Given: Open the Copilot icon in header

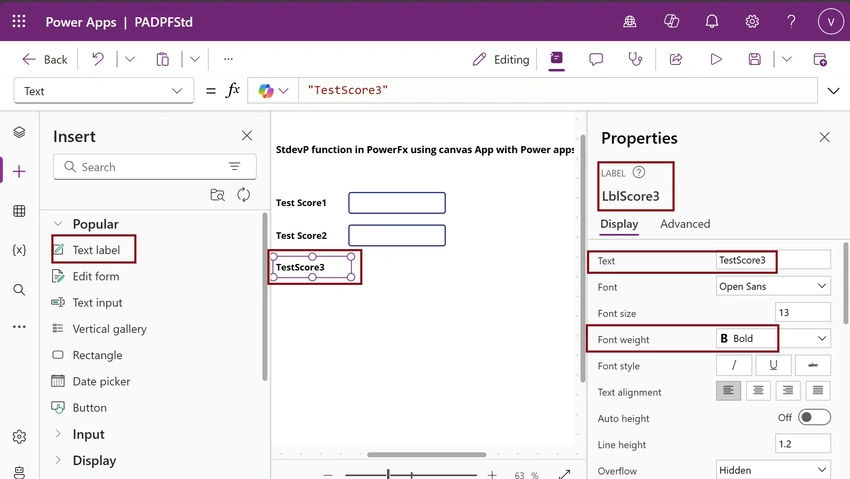Looking at the screenshot, I should click(671, 21).
